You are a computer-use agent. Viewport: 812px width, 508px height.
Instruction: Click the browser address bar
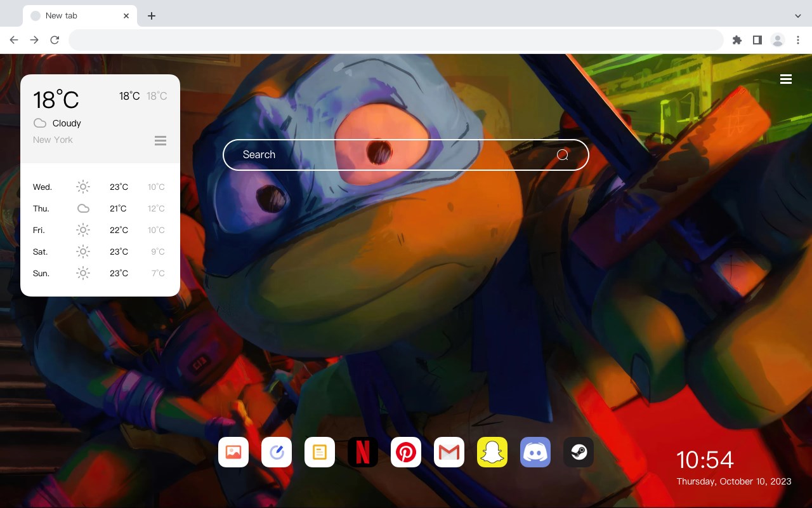[396, 40]
